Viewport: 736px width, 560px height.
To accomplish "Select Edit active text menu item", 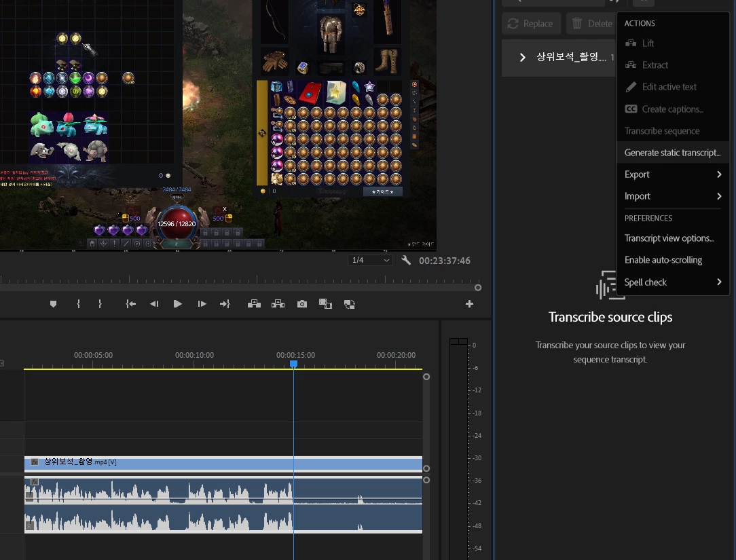I will coord(673,87).
